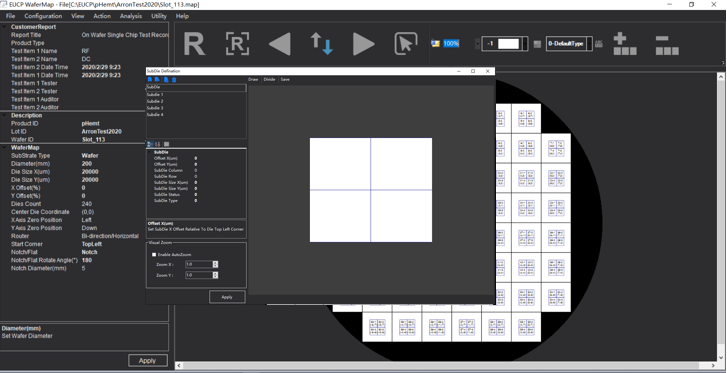The height and width of the screenshot is (373, 727).
Task: Click the Zoom Y value field
Action: pos(199,275)
